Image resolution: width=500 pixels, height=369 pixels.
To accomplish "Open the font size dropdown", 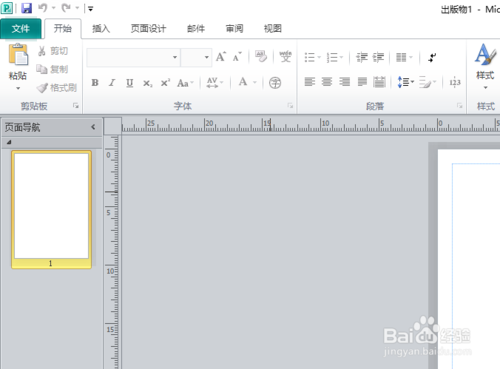I will point(207,57).
